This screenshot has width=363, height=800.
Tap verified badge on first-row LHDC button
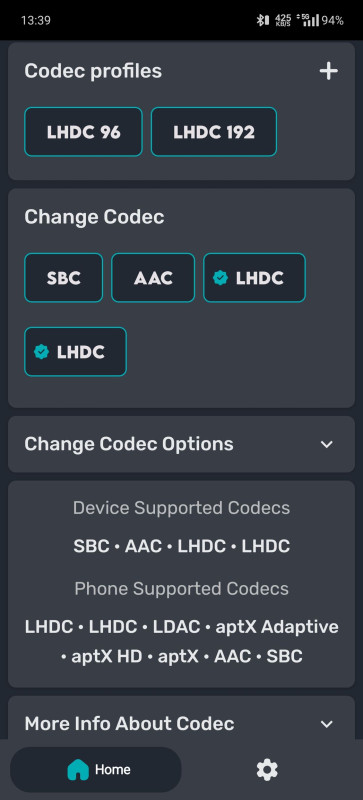coord(220,278)
